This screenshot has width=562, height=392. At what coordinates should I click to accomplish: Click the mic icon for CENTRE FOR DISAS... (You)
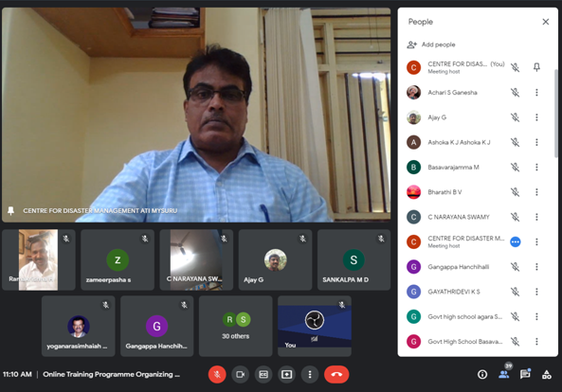515,67
